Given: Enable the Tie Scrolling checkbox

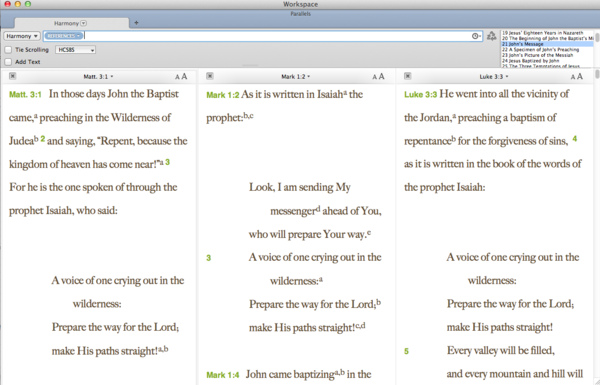Looking at the screenshot, I should click(x=8, y=50).
